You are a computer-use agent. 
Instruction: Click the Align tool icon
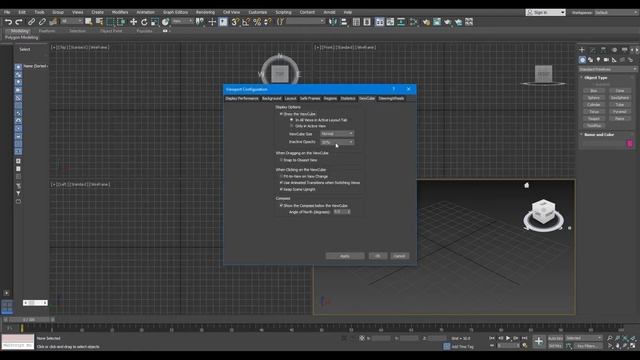(x=344, y=22)
